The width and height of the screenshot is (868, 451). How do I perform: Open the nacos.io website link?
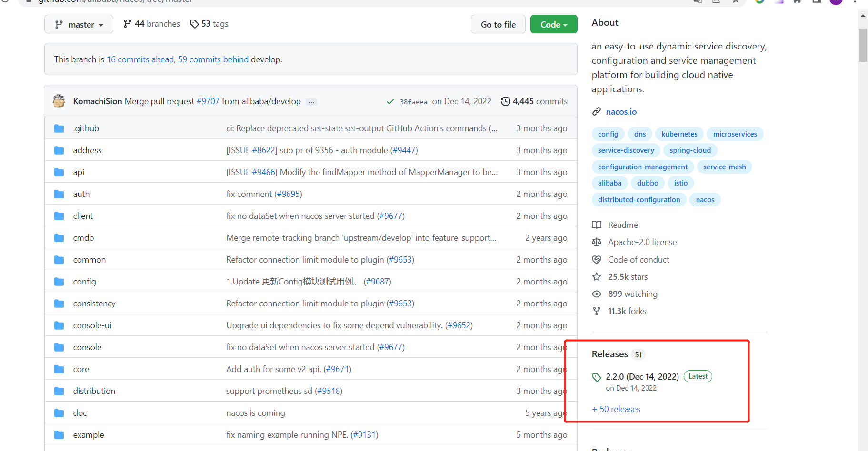[621, 112]
